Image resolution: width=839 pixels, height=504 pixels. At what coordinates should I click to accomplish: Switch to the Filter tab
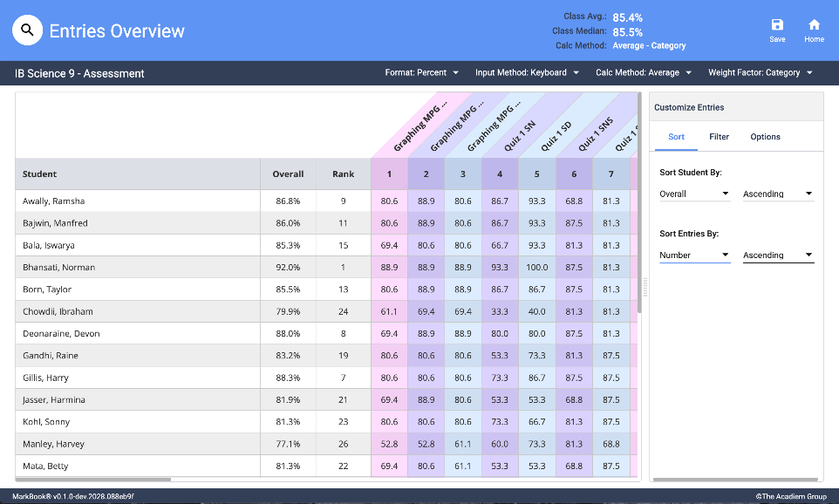coord(719,137)
